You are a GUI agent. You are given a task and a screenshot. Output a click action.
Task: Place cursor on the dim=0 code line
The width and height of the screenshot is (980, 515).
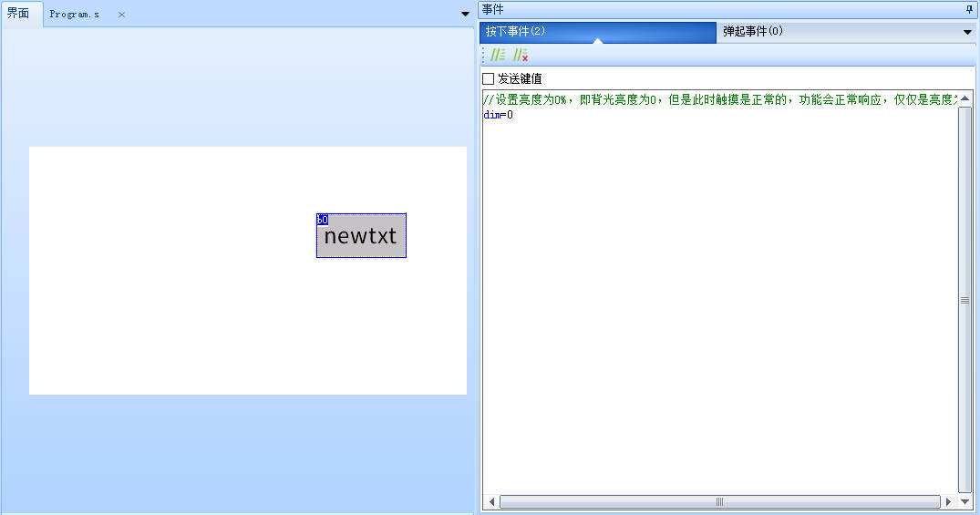pyautogui.click(x=499, y=115)
